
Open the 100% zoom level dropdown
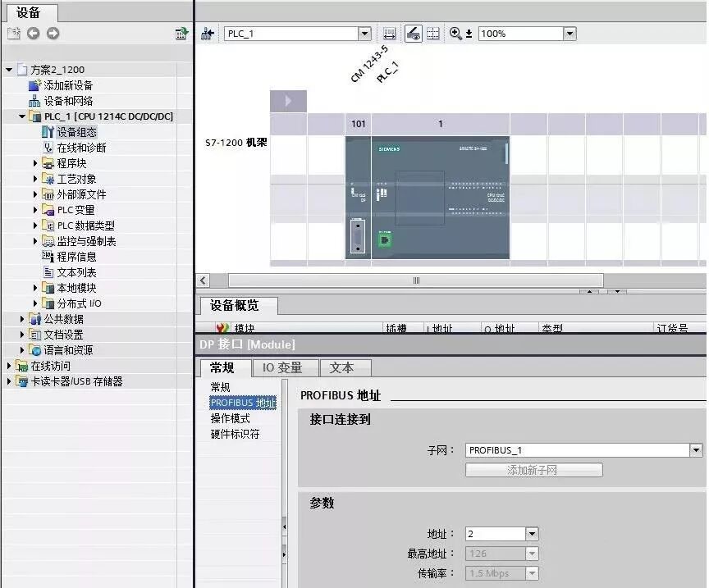pyautogui.click(x=569, y=34)
